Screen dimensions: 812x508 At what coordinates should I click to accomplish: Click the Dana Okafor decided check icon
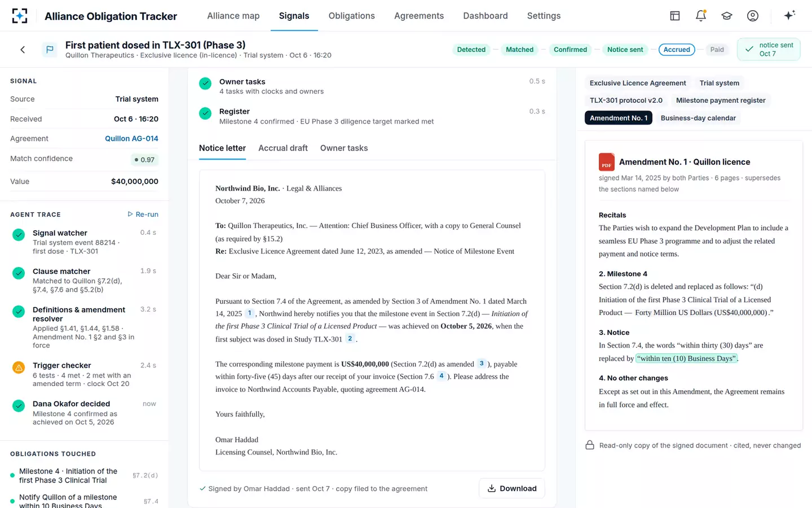(x=19, y=405)
